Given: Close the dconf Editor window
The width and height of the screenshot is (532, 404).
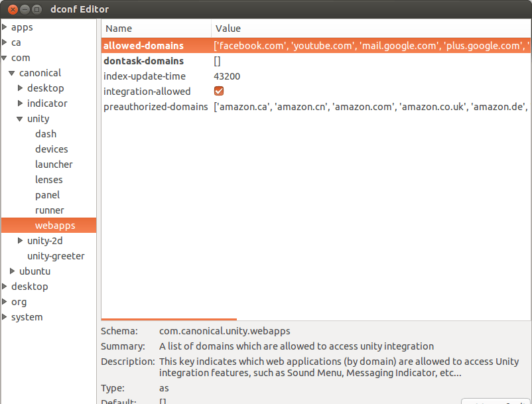Looking at the screenshot, I should (x=13, y=9).
